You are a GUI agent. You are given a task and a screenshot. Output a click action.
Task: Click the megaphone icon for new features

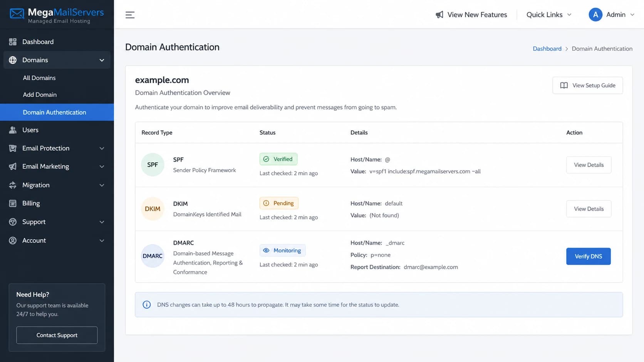(439, 15)
